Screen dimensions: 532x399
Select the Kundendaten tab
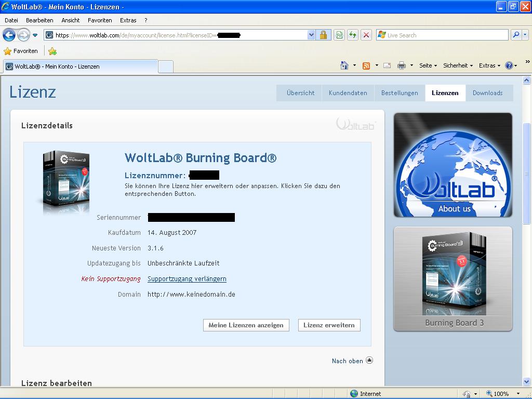[348, 93]
